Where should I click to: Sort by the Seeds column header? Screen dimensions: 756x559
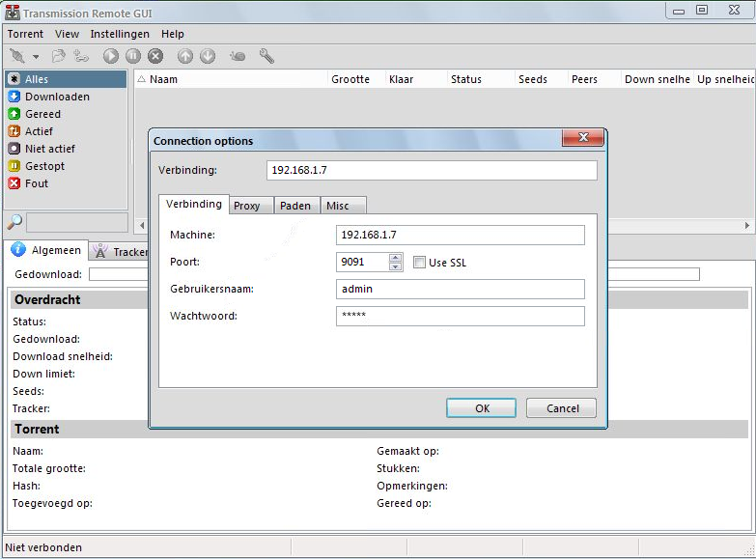542,79
